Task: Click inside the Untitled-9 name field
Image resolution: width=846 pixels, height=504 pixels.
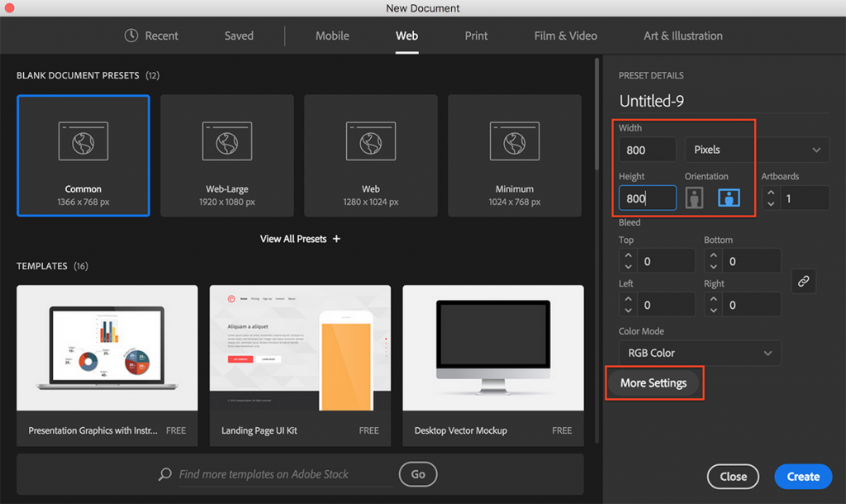Action: (653, 100)
